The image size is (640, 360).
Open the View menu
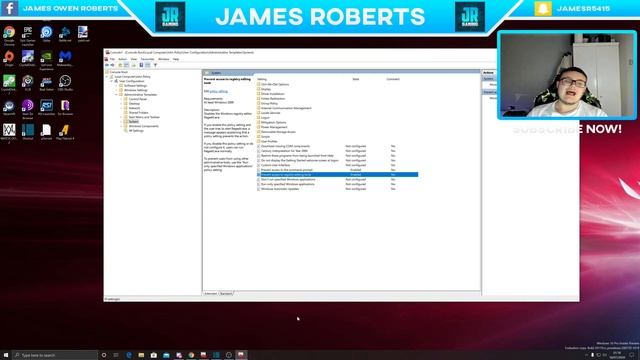tap(134, 59)
